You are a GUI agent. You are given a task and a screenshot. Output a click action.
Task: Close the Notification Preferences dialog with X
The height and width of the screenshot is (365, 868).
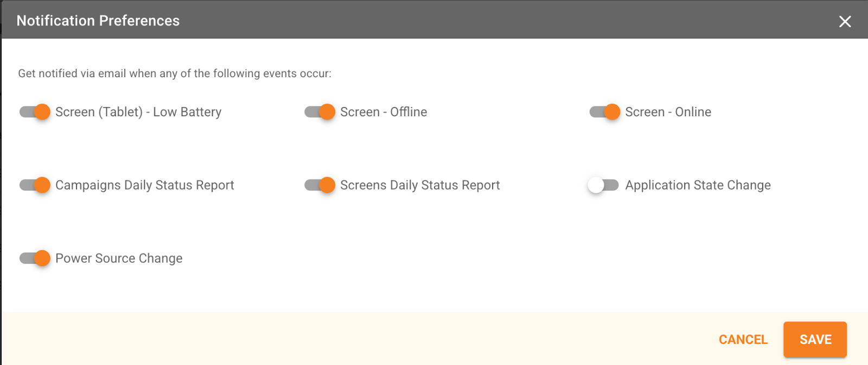tap(845, 22)
